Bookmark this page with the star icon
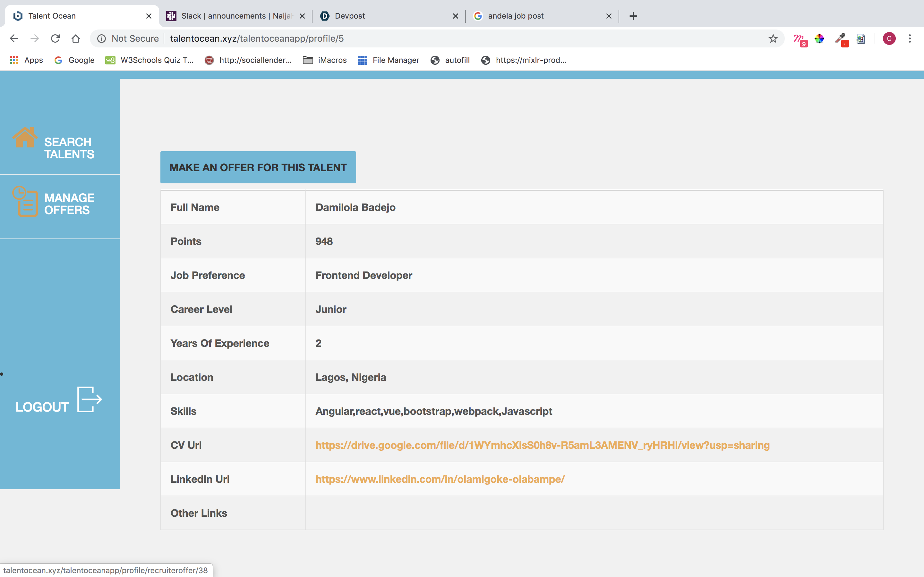924x577 pixels. click(773, 38)
